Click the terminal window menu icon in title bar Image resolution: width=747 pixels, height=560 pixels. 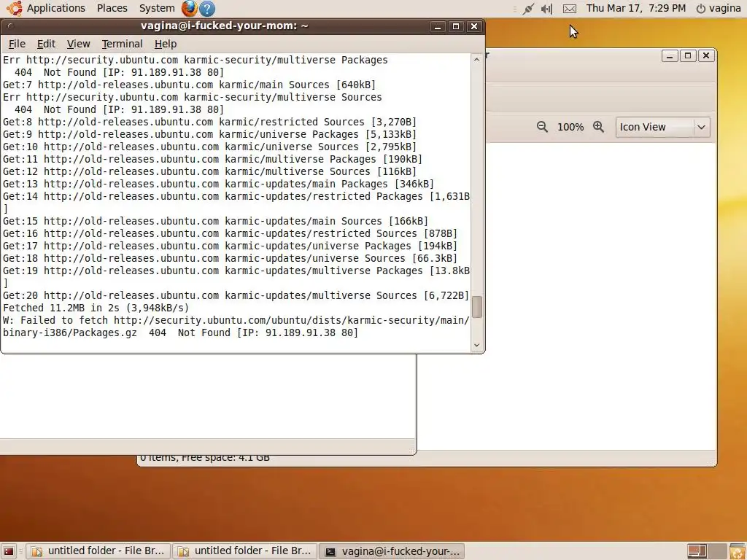tap(10, 26)
